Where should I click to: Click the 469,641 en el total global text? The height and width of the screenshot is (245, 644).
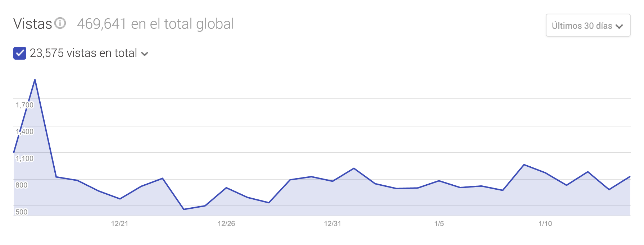(x=155, y=24)
